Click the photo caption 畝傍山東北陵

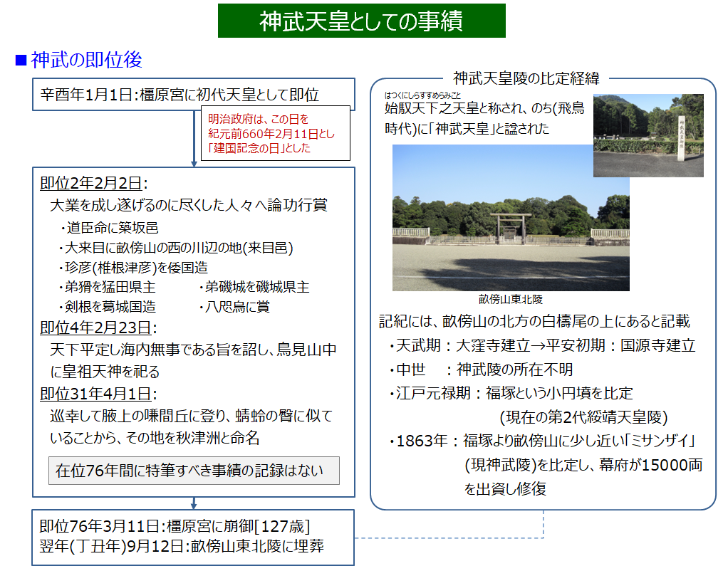(x=511, y=299)
